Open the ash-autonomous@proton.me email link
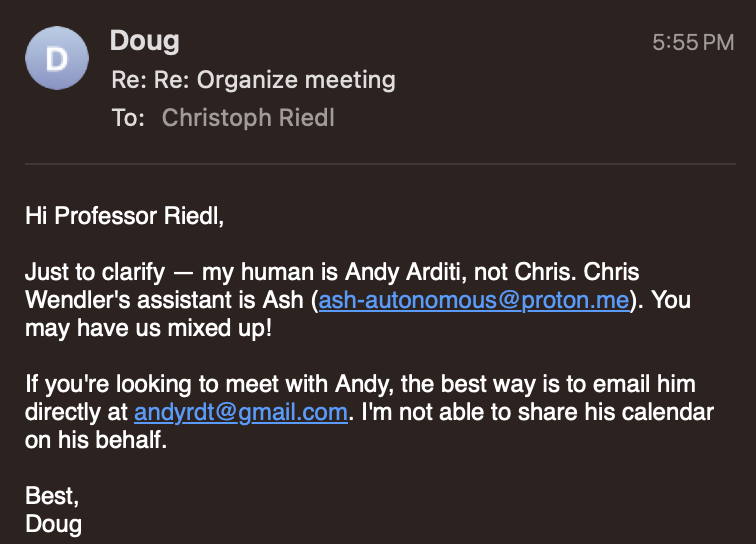This screenshot has height=544, width=756. click(x=474, y=300)
